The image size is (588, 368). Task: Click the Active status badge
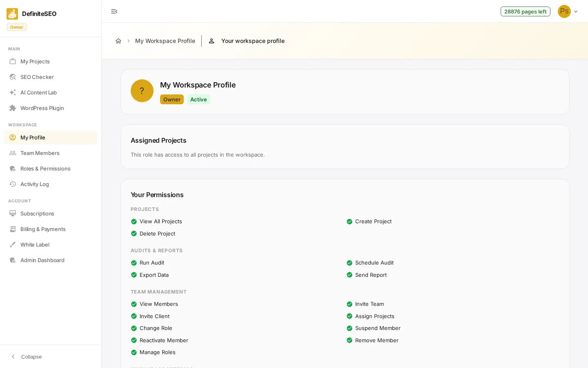pos(198,99)
